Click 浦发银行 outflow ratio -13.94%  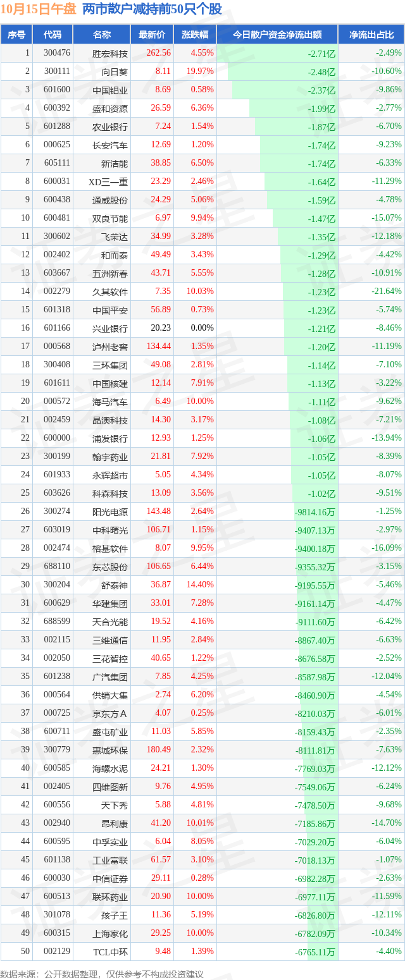tap(386, 438)
